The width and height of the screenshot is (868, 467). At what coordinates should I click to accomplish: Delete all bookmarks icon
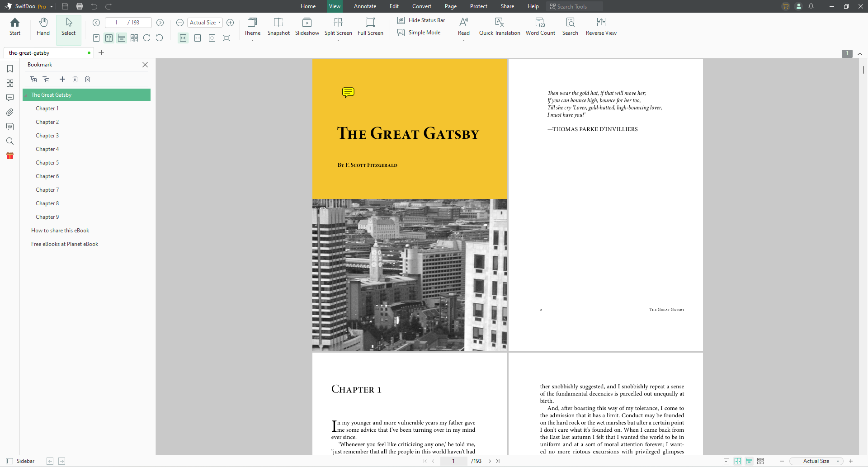coord(88,79)
